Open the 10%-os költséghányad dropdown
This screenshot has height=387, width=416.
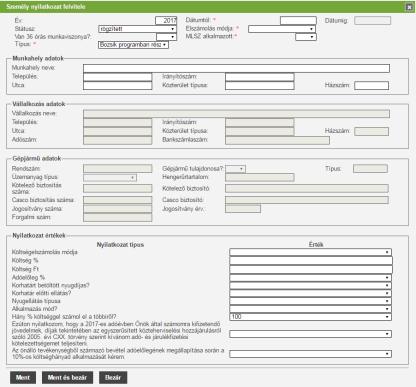coord(310,354)
